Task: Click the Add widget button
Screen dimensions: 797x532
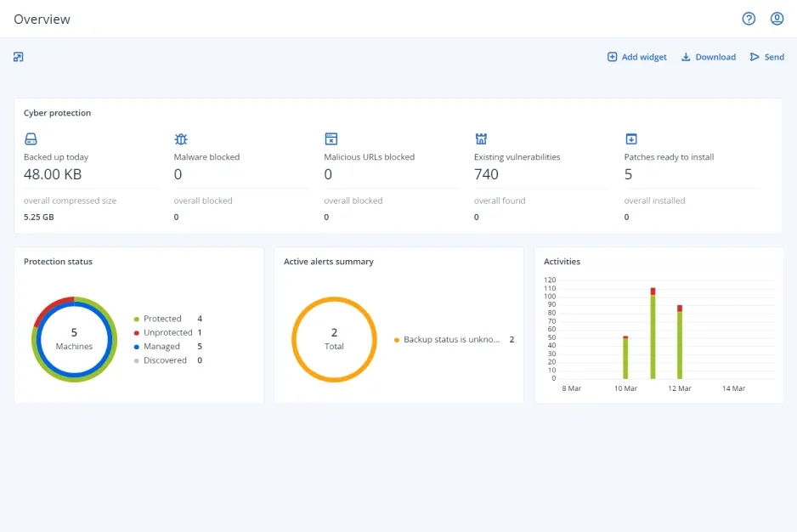Action: pyautogui.click(x=636, y=57)
